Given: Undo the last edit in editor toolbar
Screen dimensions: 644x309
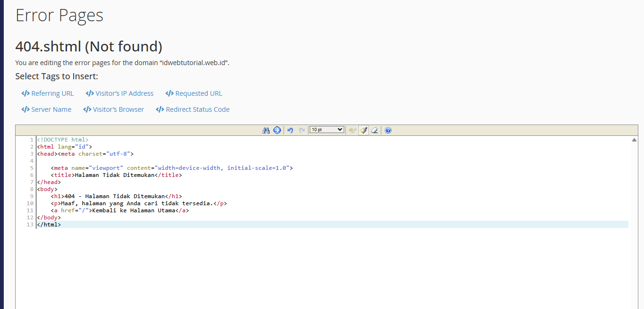Looking at the screenshot, I should point(290,130).
